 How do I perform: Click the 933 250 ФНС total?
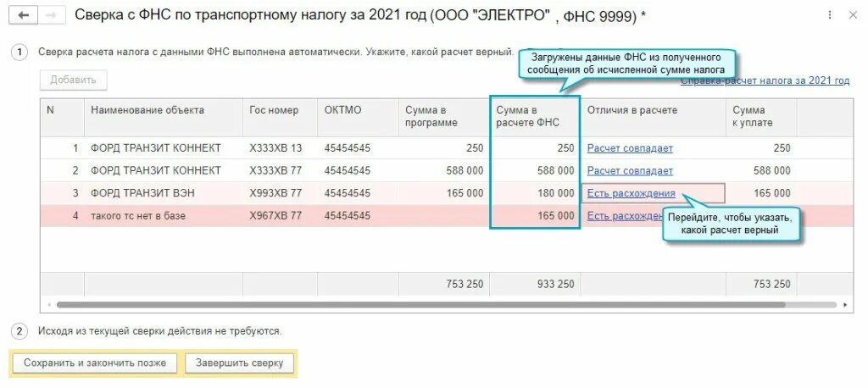[x=536, y=284]
